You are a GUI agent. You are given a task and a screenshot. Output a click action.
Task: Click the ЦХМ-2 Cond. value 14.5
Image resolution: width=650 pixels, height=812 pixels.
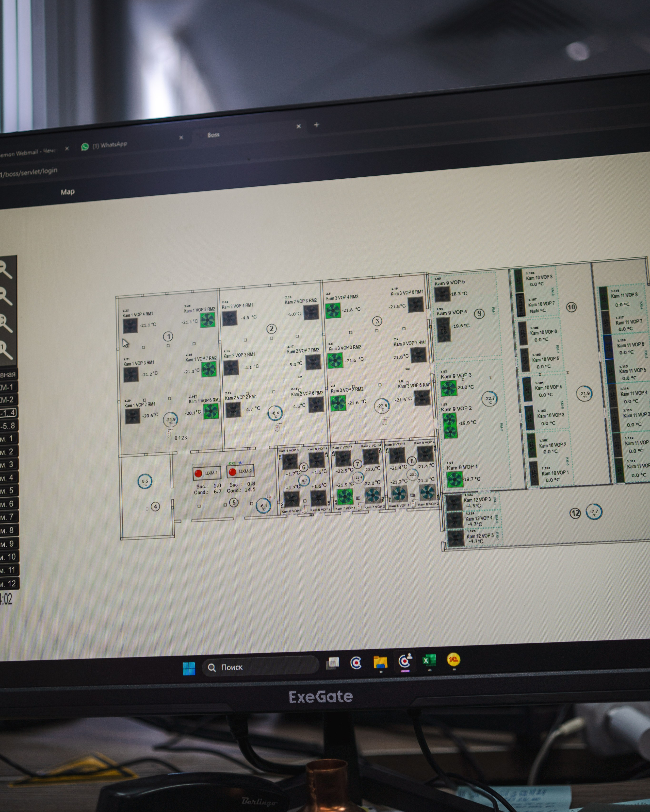[250, 490]
